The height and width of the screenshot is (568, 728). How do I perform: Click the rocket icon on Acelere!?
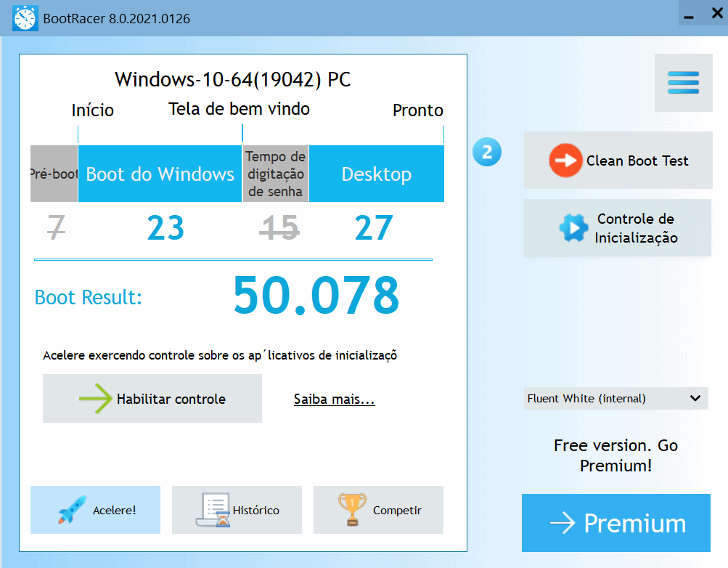pos(72,509)
